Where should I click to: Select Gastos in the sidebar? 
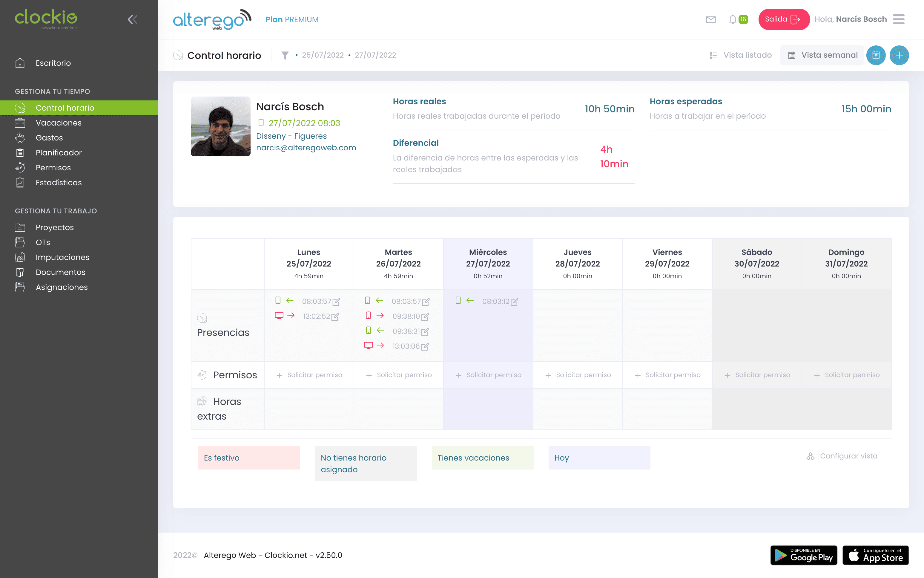[49, 137]
